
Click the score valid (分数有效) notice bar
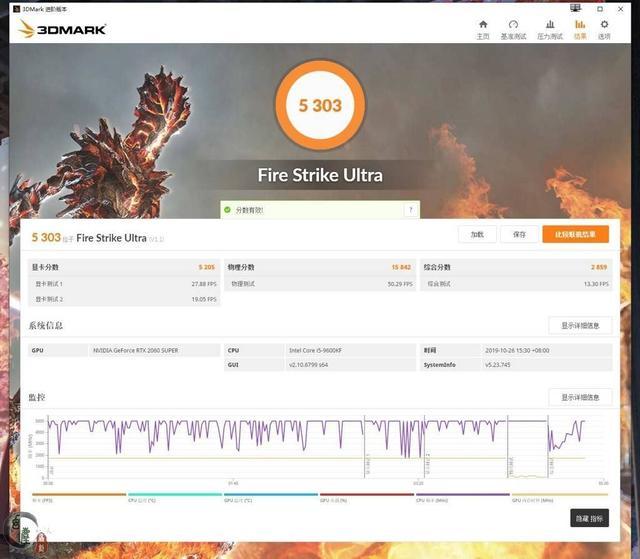(320, 210)
